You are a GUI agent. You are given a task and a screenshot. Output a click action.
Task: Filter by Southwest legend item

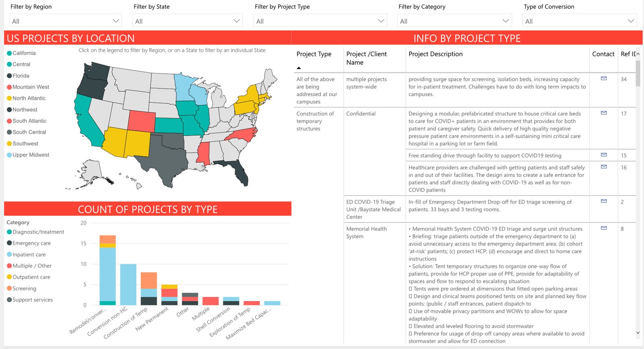(x=23, y=143)
